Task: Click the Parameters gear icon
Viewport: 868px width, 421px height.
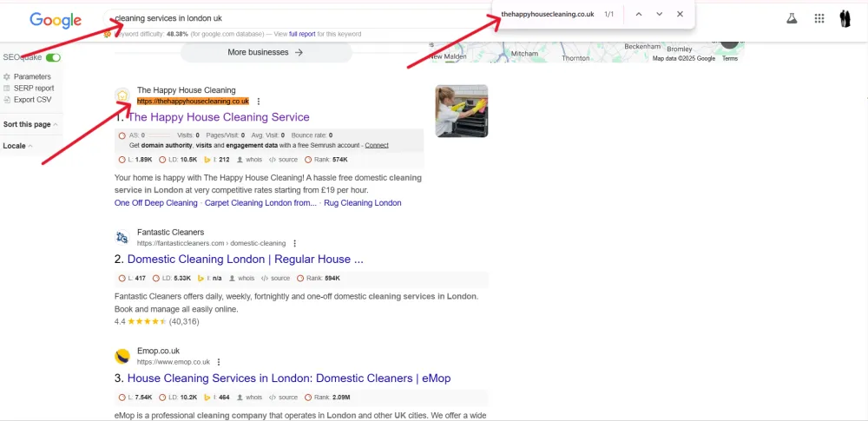Action: point(7,77)
